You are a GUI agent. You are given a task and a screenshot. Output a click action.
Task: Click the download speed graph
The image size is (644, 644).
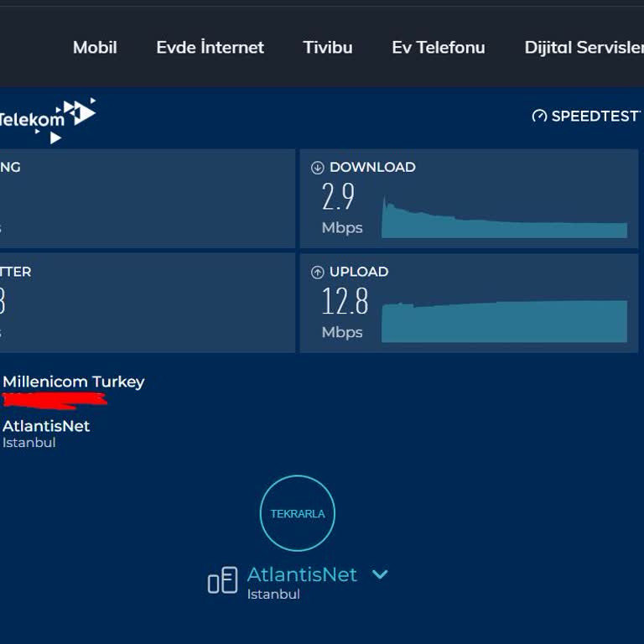pos(504,218)
